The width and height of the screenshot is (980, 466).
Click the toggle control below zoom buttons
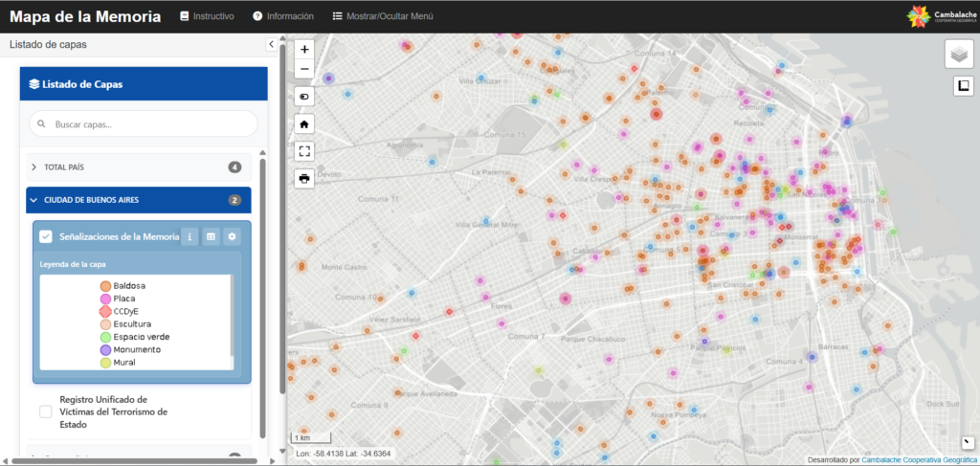[304, 97]
